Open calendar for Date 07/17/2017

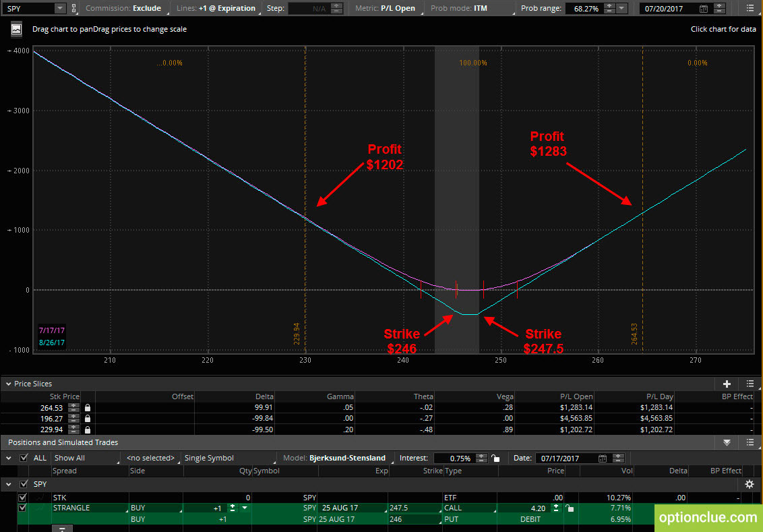pos(603,458)
